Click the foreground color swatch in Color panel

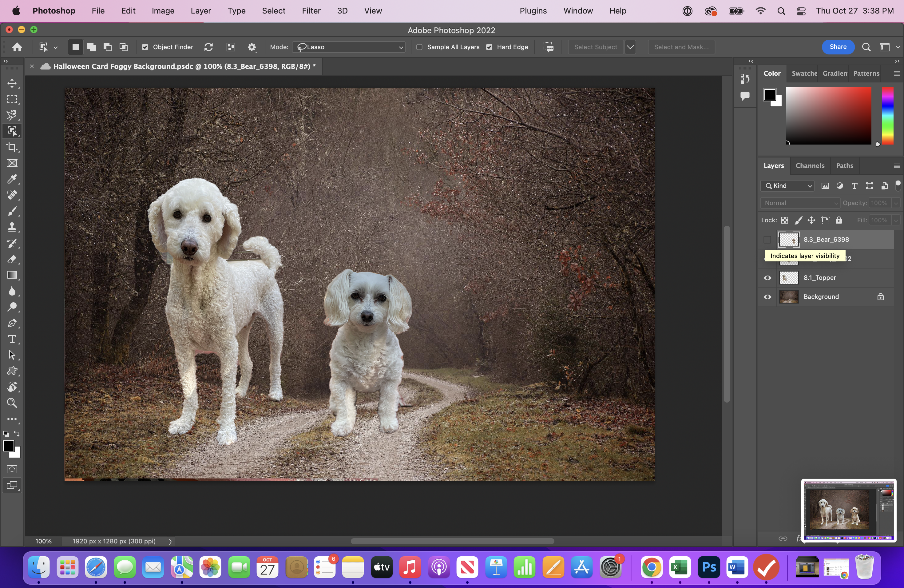770,94
